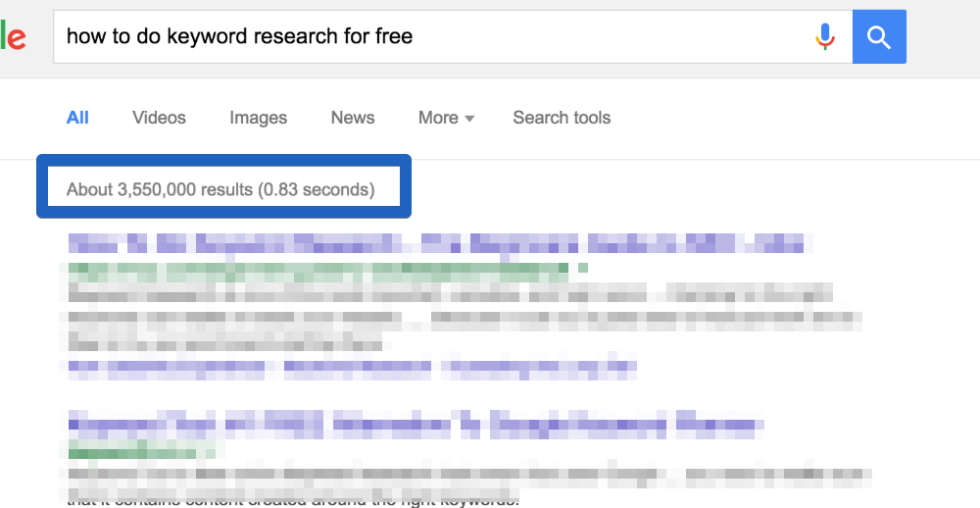
Task: Open the News tab
Action: pos(353,118)
